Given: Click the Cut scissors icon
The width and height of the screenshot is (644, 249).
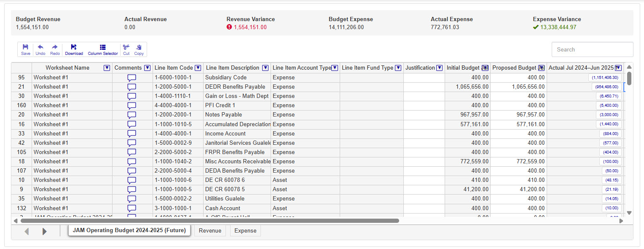Looking at the screenshot, I should [x=126, y=49].
